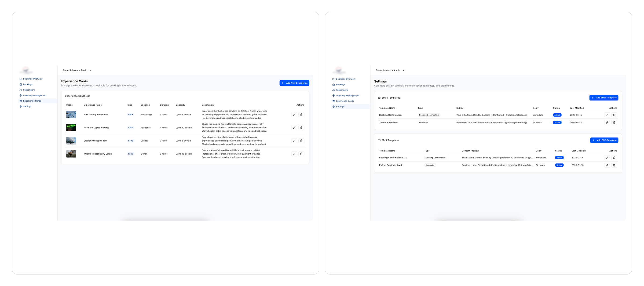The height and width of the screenshot is (286, 644).
Task: Delete the Wildlife Photography Safari experience
Action: click(x=301, y=154)
